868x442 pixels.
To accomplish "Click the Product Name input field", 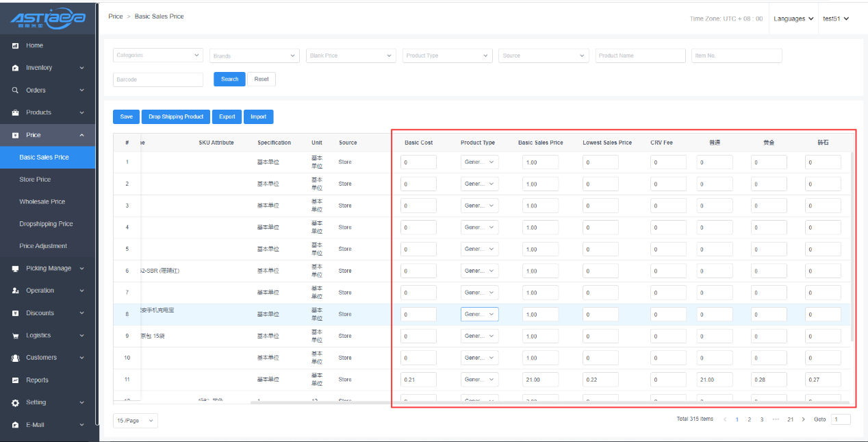I will click(x=640, y=56).
